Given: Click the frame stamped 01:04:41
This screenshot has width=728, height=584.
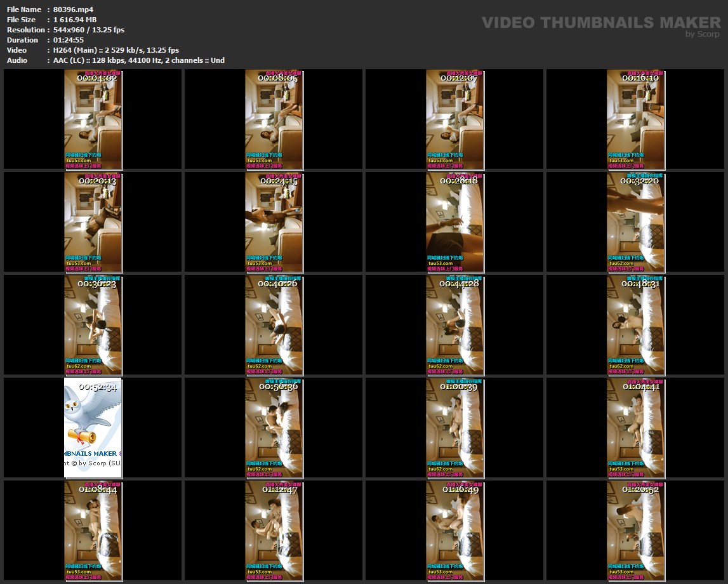Looking at the screenshot, I should [635, 428].
